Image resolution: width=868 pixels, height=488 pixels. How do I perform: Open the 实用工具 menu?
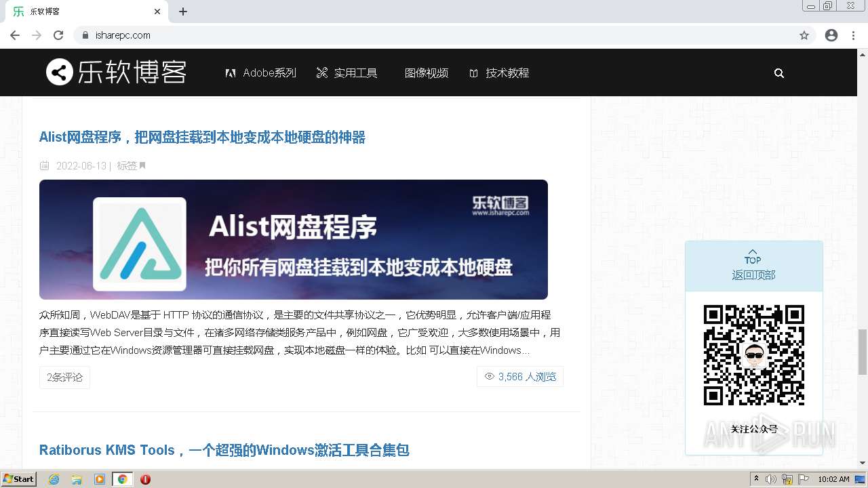(347, 73)
